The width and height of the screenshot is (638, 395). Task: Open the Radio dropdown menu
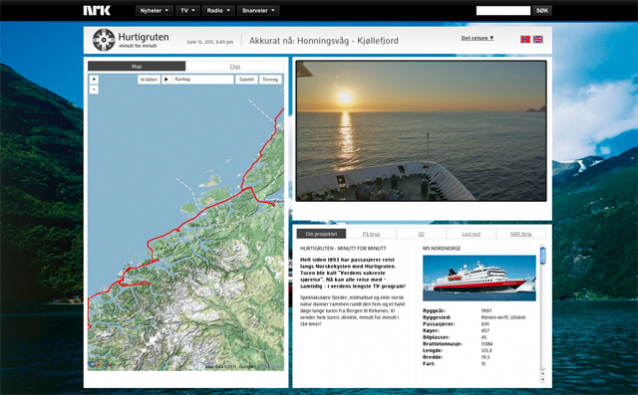click(x=218, y=11)
